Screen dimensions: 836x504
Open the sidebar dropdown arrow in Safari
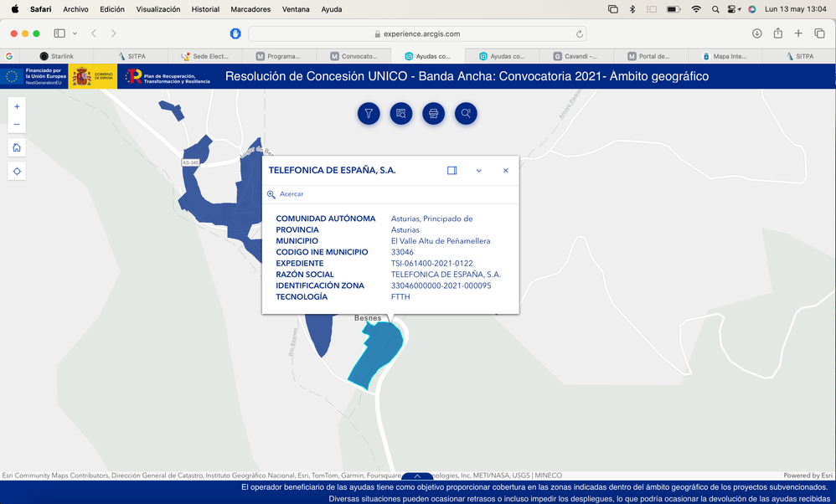click(x=75, y=33)
